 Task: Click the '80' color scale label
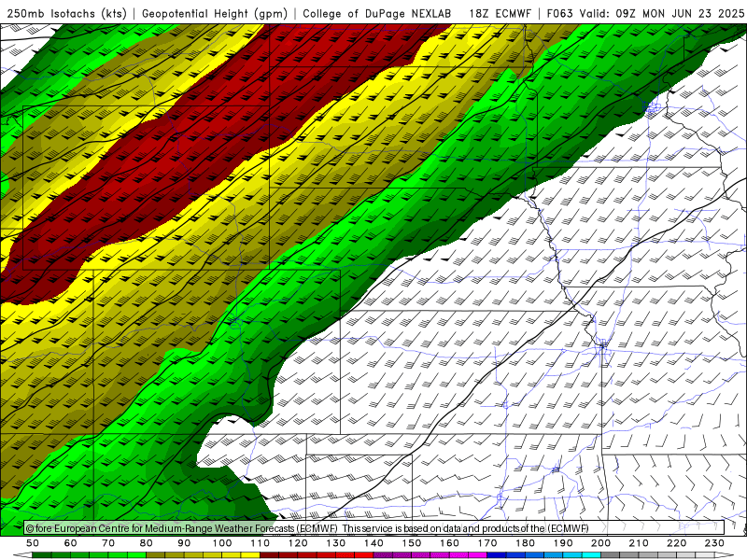click(x=147, y=543)
